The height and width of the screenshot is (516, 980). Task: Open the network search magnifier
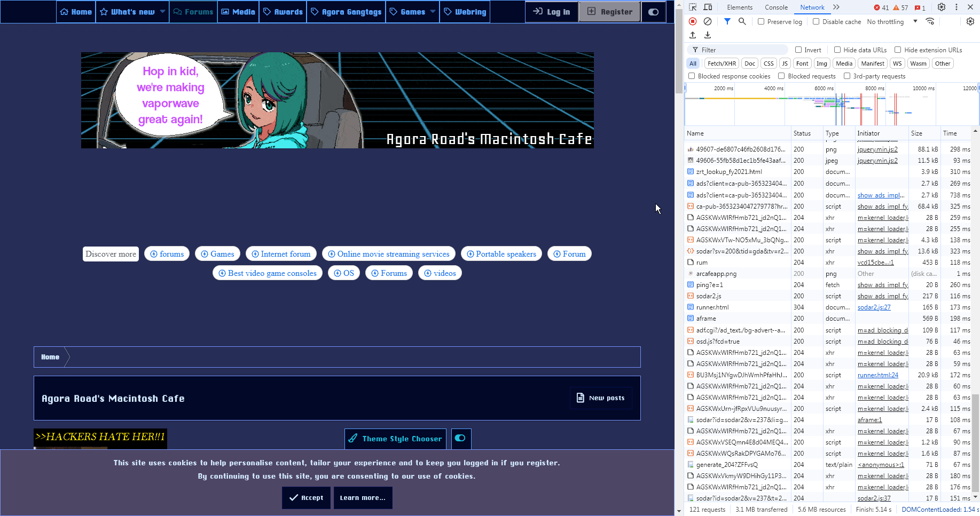point(742,21)
